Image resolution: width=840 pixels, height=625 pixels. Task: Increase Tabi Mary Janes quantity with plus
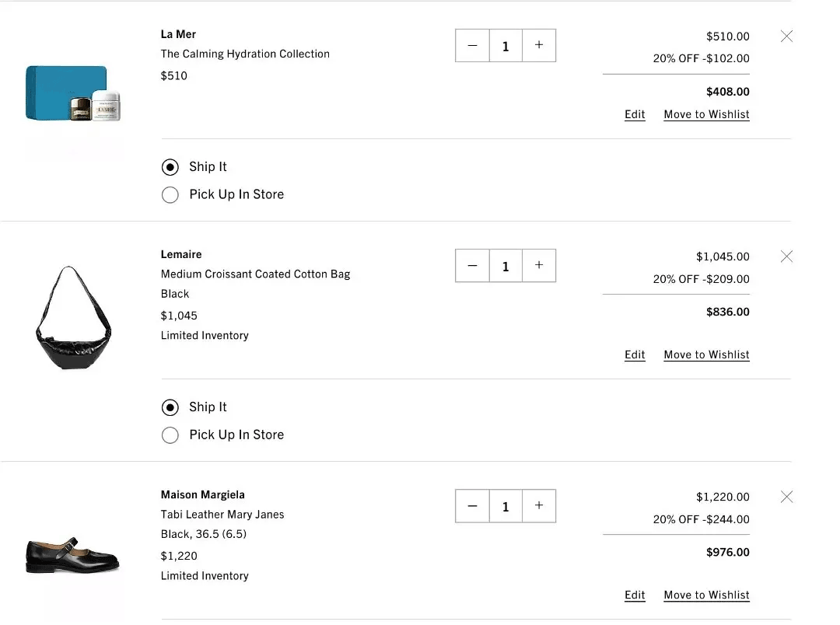tap(539, 506)
